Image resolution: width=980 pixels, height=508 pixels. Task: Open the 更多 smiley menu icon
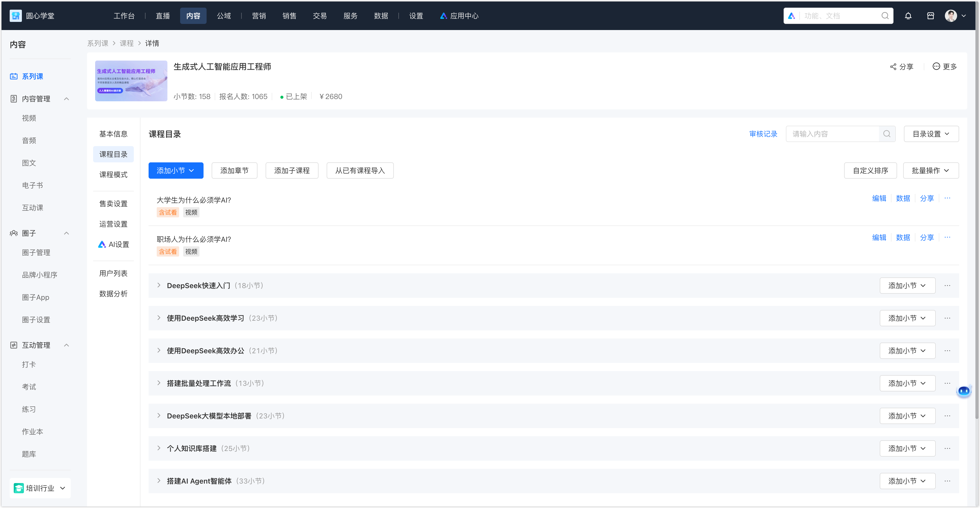point(936,66)
